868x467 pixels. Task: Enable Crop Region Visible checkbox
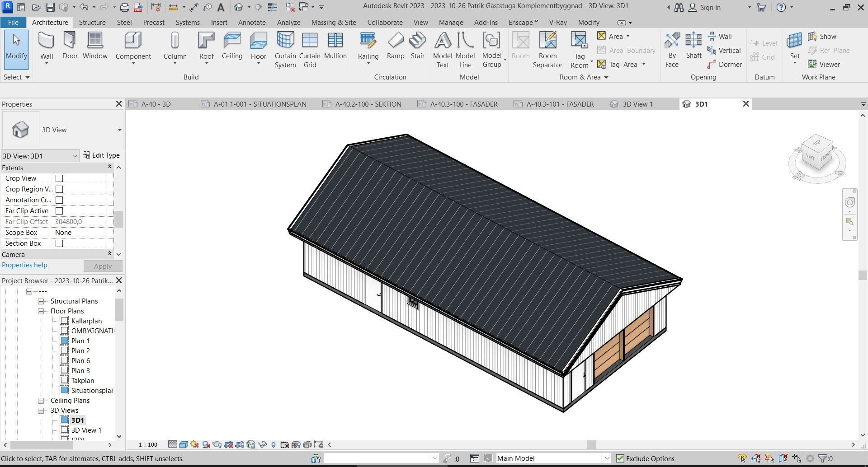(x=59, y=189)
